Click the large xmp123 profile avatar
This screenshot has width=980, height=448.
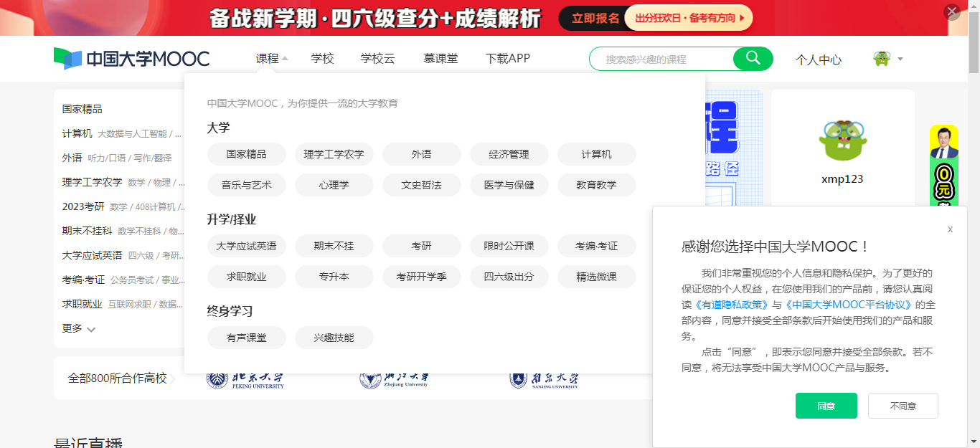(x=842, y=140)
